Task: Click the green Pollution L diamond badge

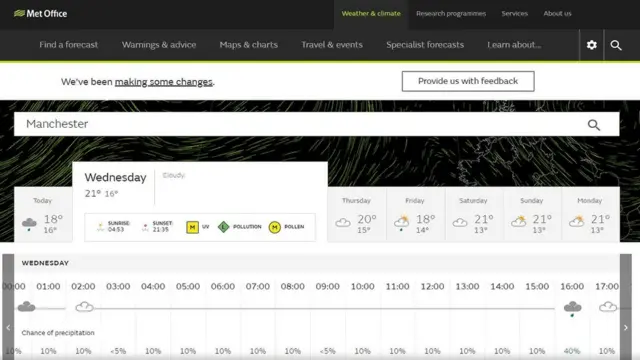Action: coord(223,227)
